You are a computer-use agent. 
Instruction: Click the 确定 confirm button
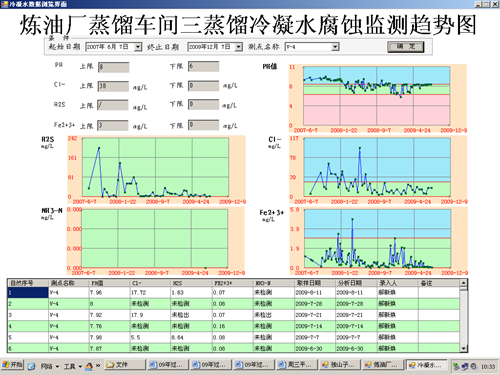(x=406, y=47)
